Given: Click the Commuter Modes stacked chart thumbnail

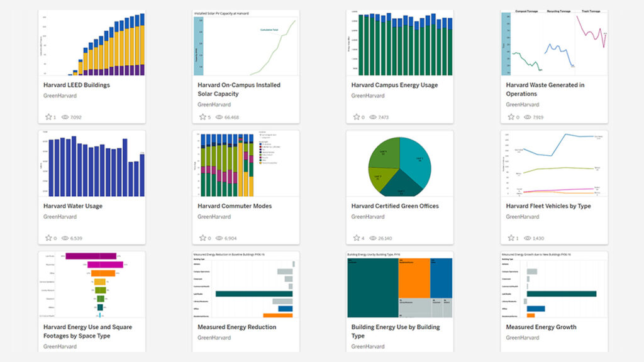Looking at the screenshot, I should (x=246, y=164).
